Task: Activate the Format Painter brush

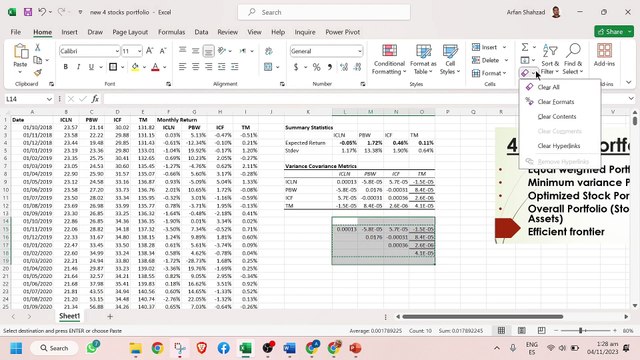Action: click(x=38, y=73)
